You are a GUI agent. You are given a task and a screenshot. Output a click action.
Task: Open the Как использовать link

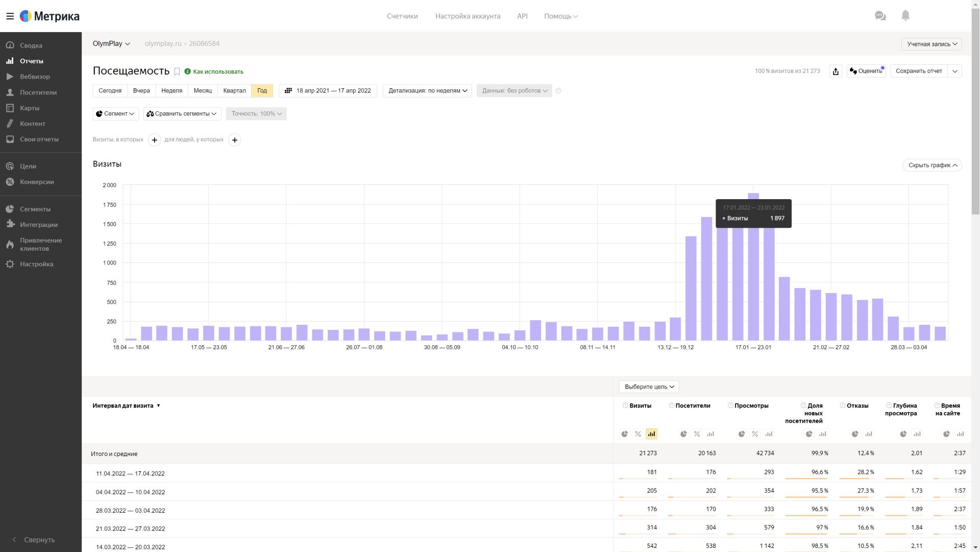coord(218,71)
